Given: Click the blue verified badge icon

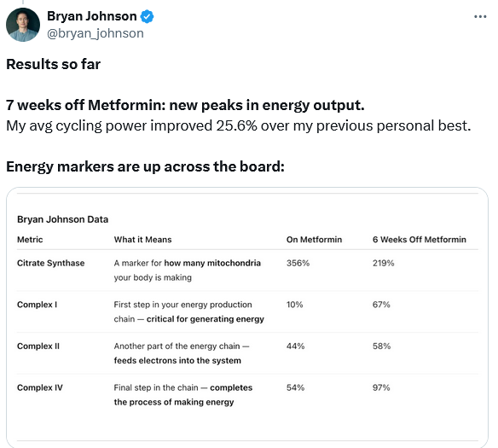Looking at the screenshot, I should point(147,16).
